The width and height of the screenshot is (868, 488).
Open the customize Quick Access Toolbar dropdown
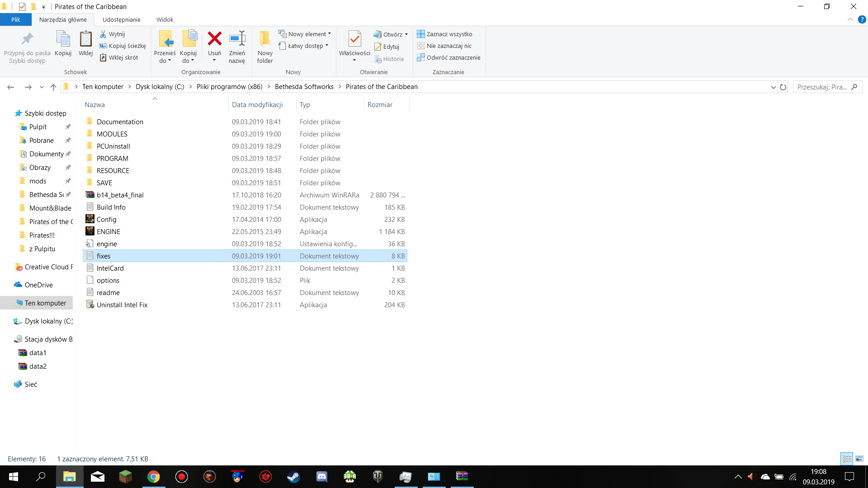tap(43, 7)
